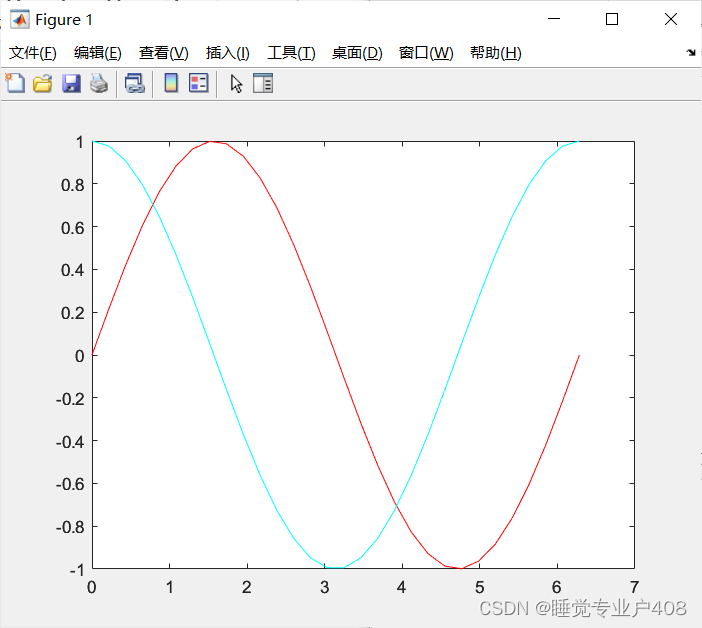
Task: Click the Figure 1 window title text
Action: (64, 20)
